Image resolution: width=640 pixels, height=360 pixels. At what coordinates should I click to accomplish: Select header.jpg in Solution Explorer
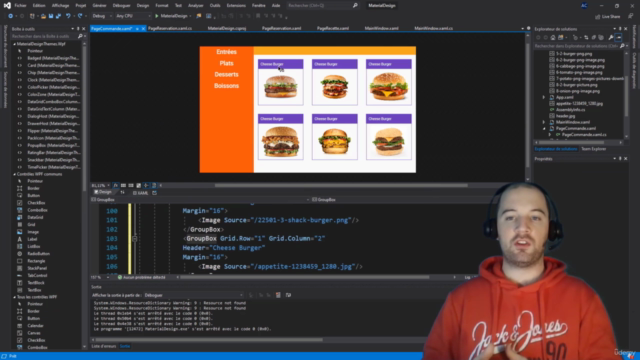(565, 116)
